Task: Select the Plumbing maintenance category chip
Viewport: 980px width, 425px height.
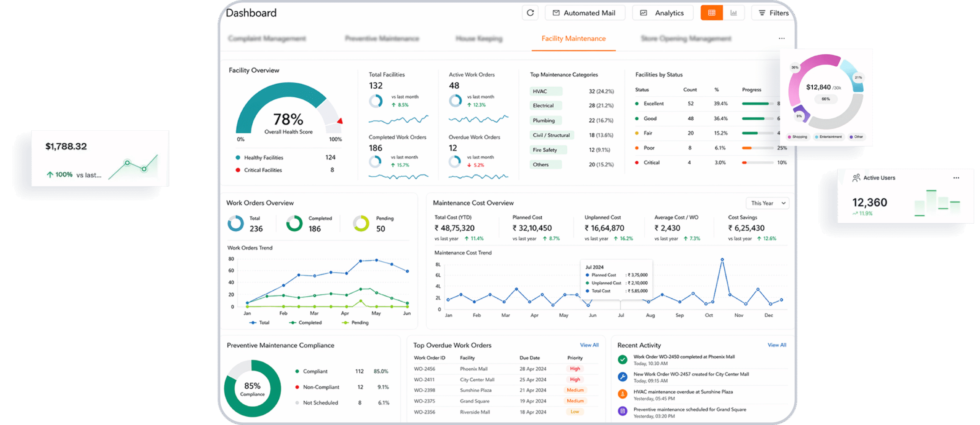Action: pos(546,120)
